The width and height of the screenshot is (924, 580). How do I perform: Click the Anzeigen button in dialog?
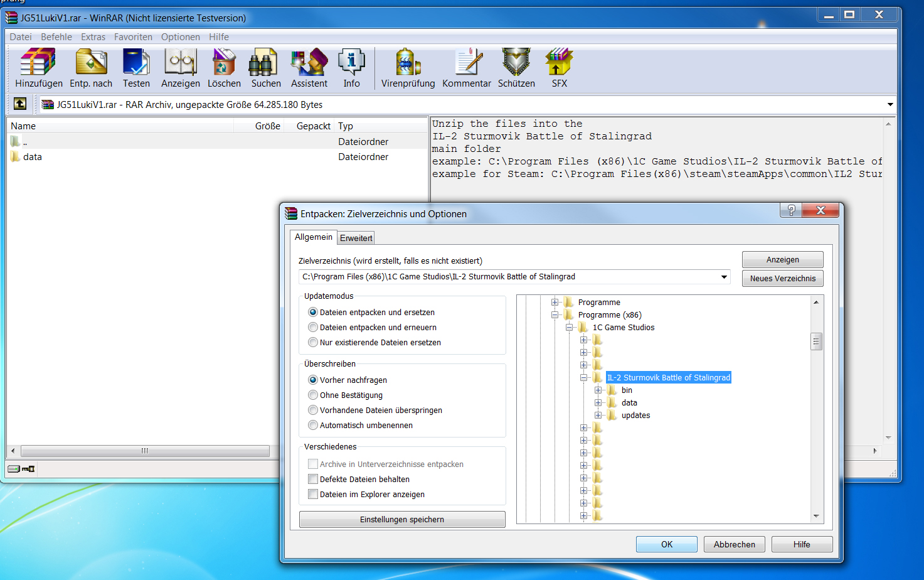point(783,259)
